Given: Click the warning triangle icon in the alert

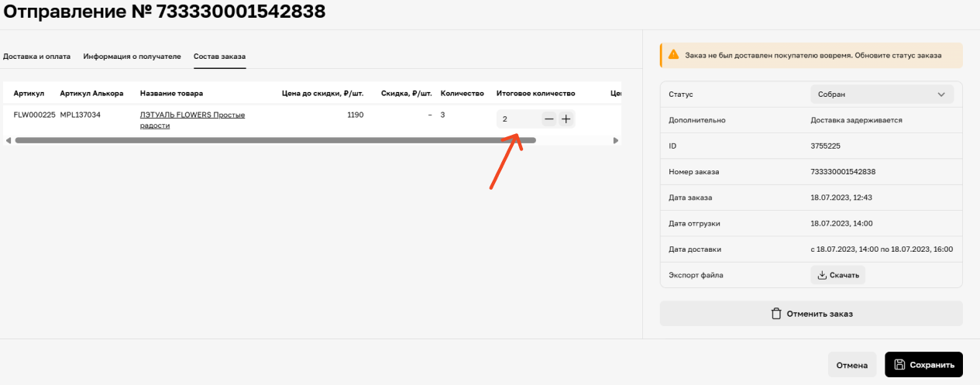Looking at the screenshot, I should (x=673, y=56).
